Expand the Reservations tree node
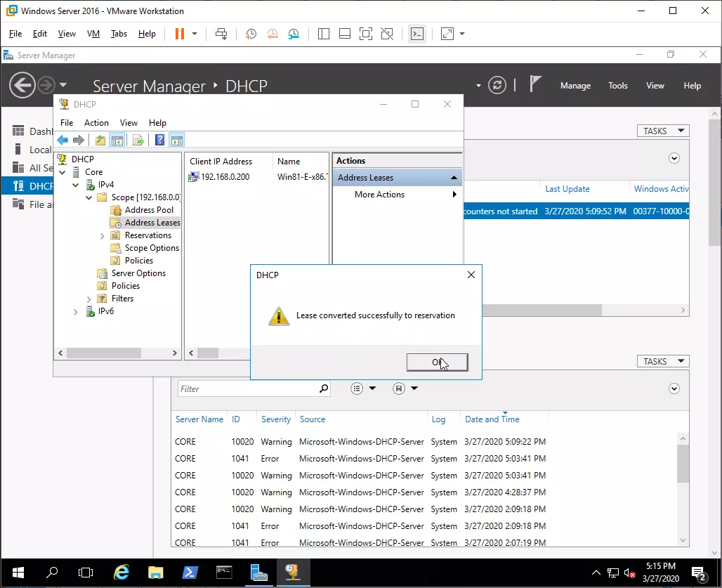 pos(103,235)
